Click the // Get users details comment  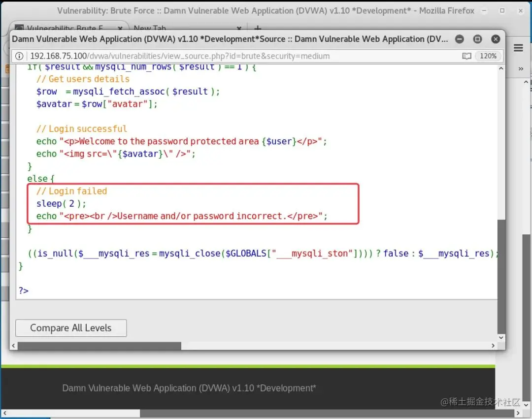coord(83,79)
